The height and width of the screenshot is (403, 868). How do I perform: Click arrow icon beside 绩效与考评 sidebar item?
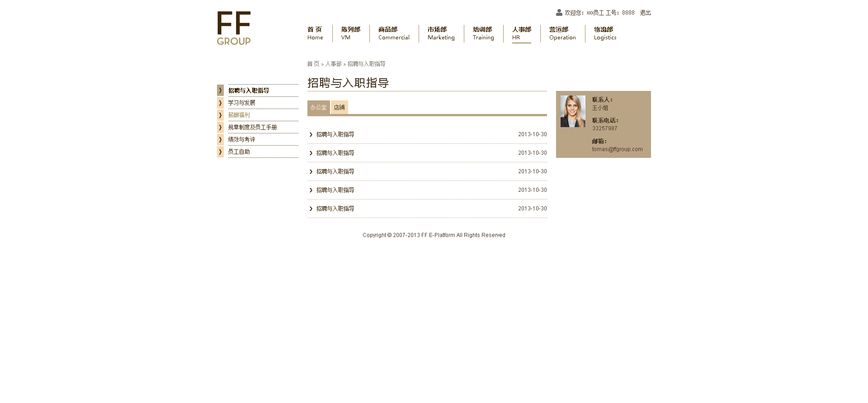pos(220,139)
